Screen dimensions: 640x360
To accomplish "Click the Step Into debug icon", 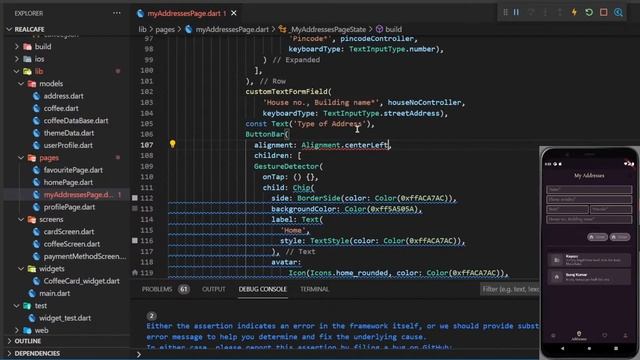I will pos(545,13).
